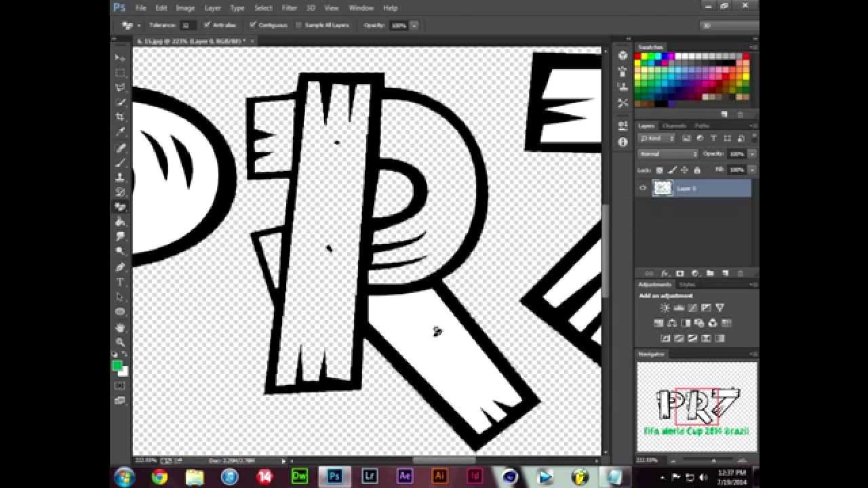Select the Paint Bucket tool
Screen dimensions: 868x488
[120, 222]
